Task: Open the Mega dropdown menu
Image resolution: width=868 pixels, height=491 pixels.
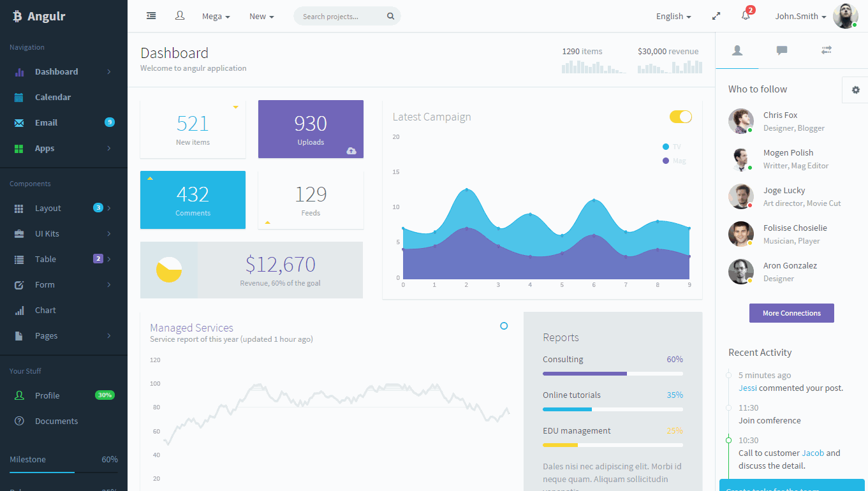Action: 216,17
